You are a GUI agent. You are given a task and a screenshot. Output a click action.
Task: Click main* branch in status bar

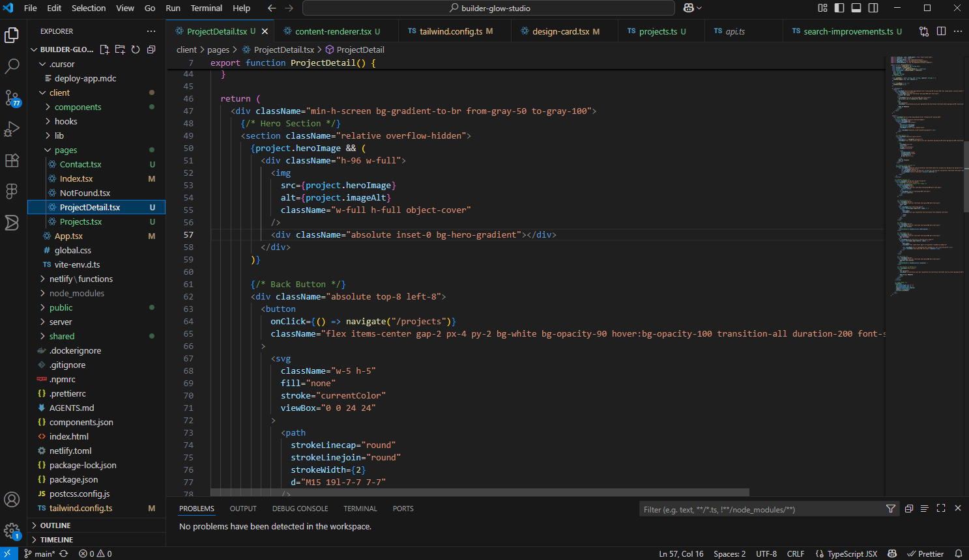coord(40,553)
